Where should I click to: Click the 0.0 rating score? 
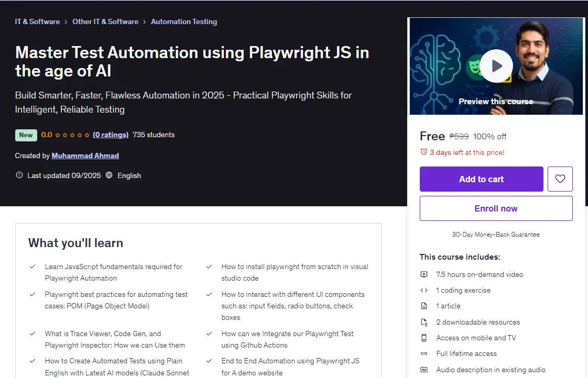pos(47,135)
